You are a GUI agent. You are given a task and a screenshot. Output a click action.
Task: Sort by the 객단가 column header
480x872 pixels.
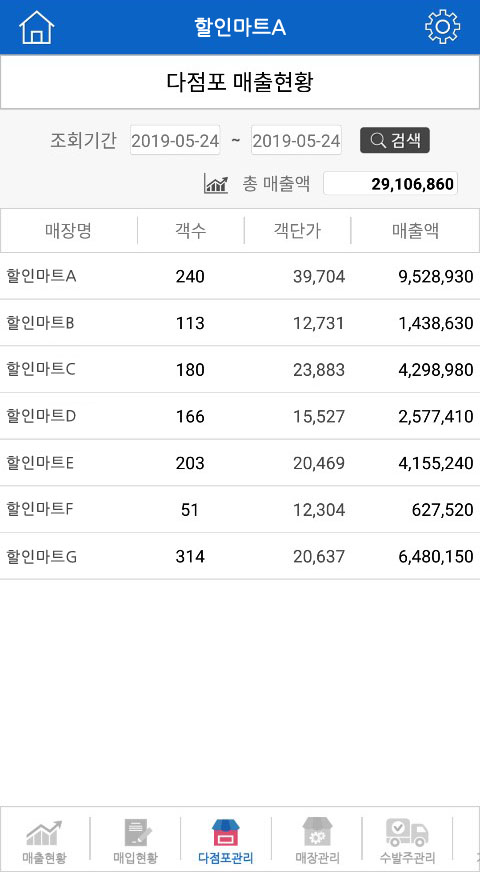click(x=298, y=231)
